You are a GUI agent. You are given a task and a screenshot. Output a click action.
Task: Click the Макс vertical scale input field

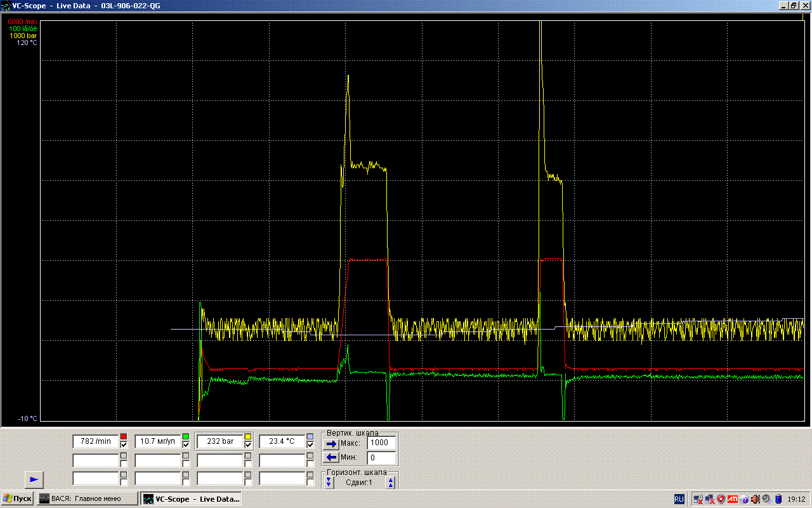[382, 443]
